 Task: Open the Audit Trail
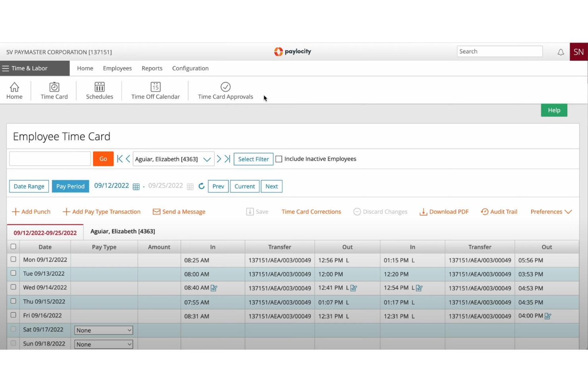[499, 212]
